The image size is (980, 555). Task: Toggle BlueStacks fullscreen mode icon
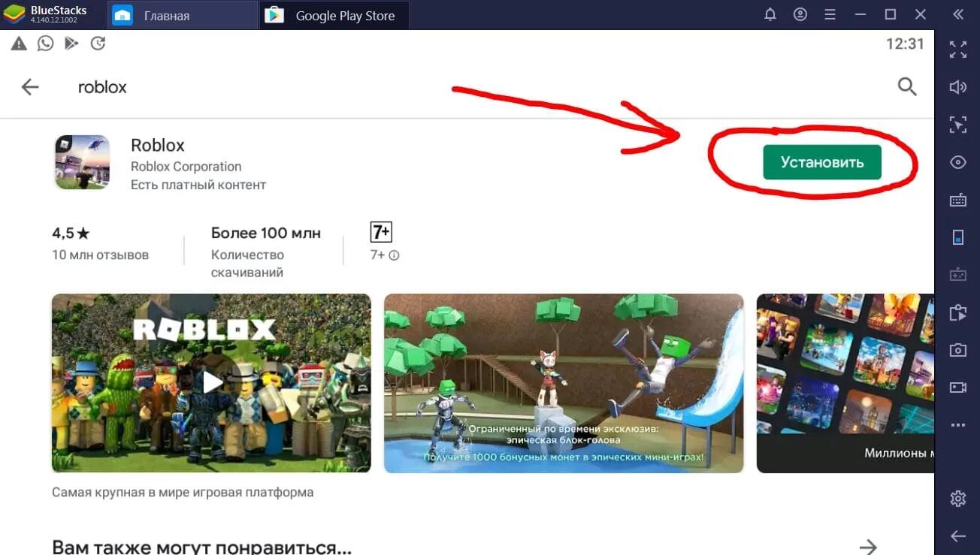click(958, 50)
